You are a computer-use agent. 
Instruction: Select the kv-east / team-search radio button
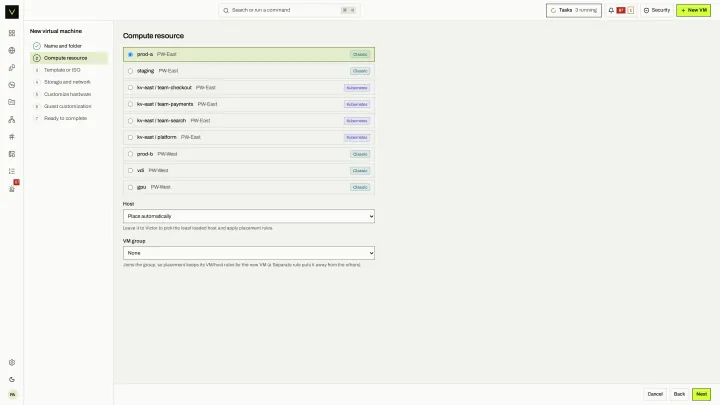coord(130,121)
